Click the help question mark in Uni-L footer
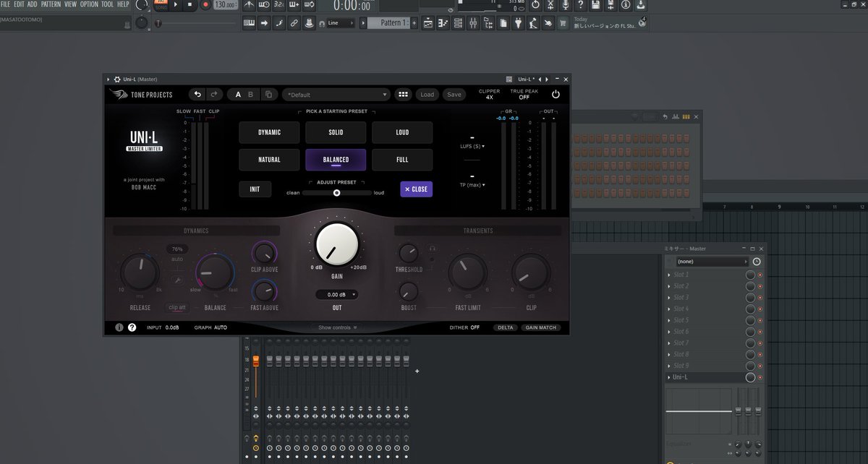This screenshot has height=464, width=868. click(x=132, y=327)
